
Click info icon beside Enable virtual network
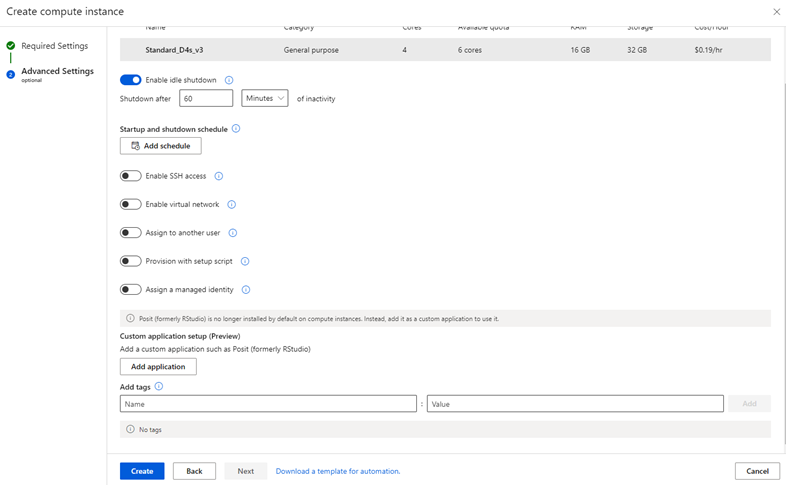coord(231,205)
